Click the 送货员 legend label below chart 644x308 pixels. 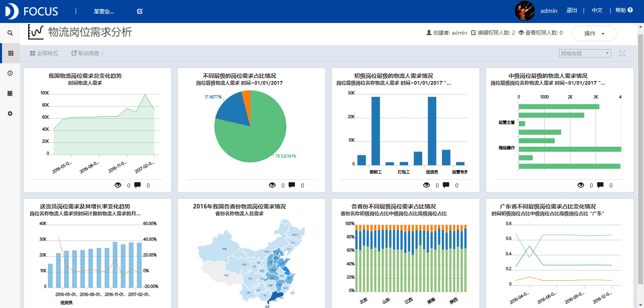[x=66, y=302]
